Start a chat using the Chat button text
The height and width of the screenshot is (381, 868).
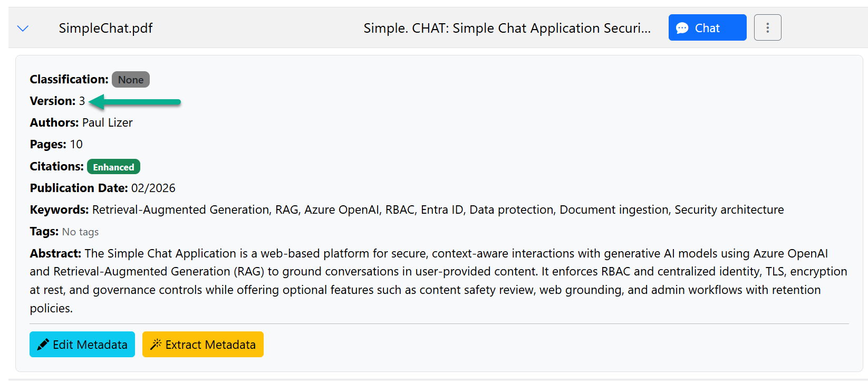click(707, 28)
